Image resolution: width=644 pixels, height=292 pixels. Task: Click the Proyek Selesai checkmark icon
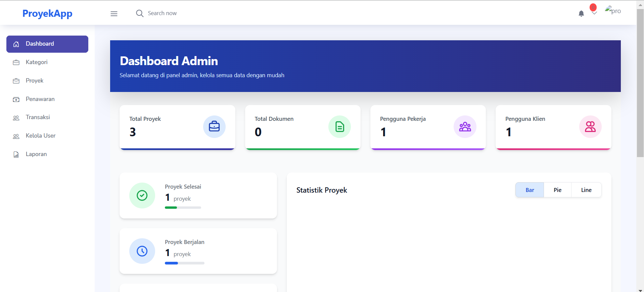pyautogui.click(x=142, y=195)
